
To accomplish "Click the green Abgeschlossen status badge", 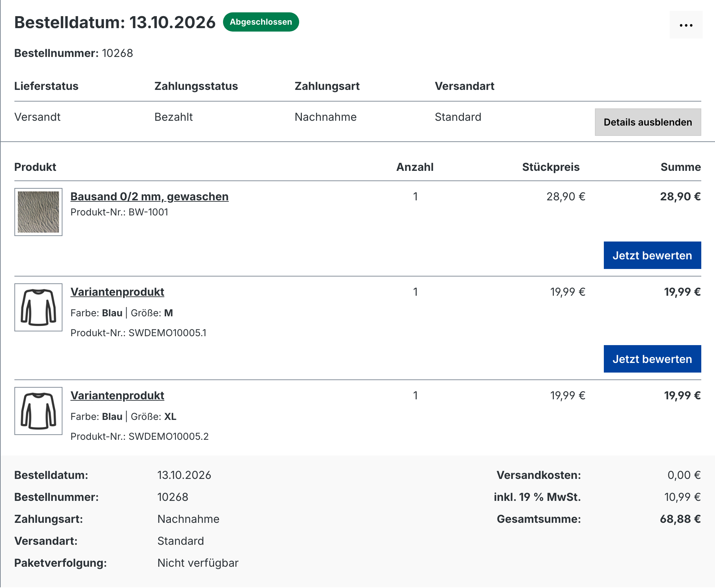I will [261, 22].
